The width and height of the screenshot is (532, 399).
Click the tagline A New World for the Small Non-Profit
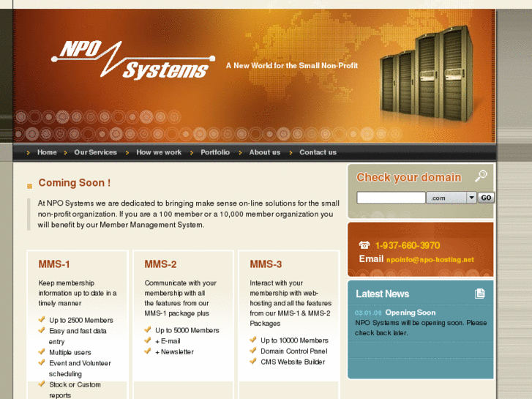tap(292, 66)
